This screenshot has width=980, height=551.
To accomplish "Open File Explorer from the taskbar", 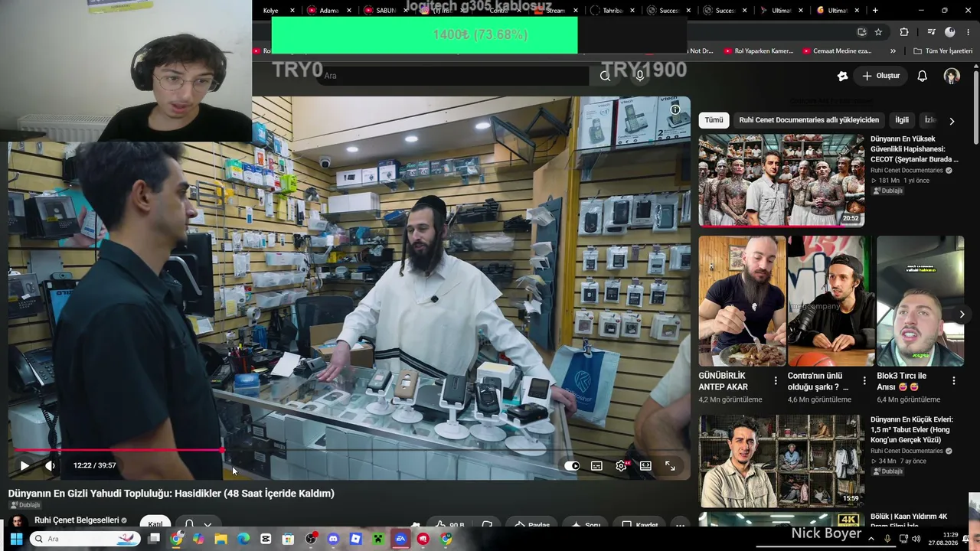I will pyautogui.click(x=220, y=539).
